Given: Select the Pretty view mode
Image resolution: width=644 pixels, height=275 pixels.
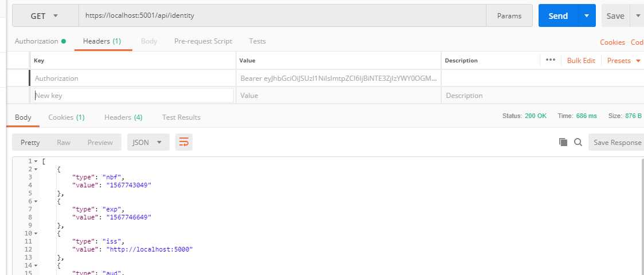Looking at the screenshot, I should point(30,143).
